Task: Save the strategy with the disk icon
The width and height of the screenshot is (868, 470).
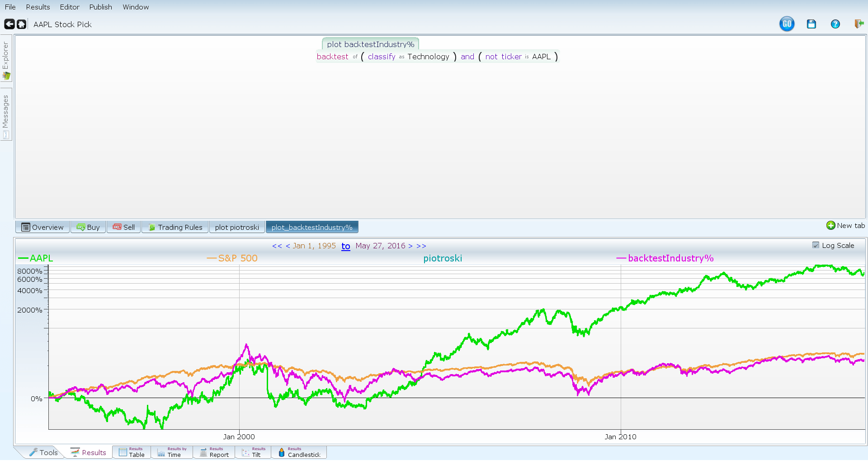Action: pos(811,24)
